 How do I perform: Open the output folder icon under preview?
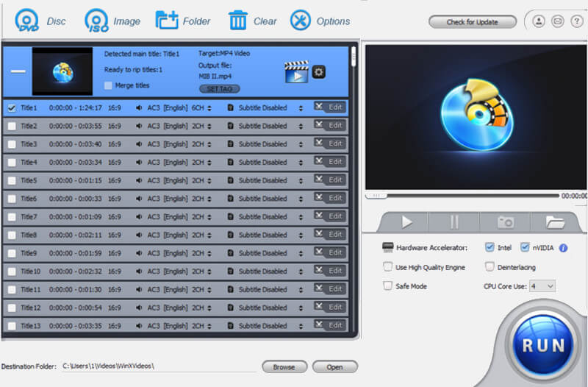point(556,221)
